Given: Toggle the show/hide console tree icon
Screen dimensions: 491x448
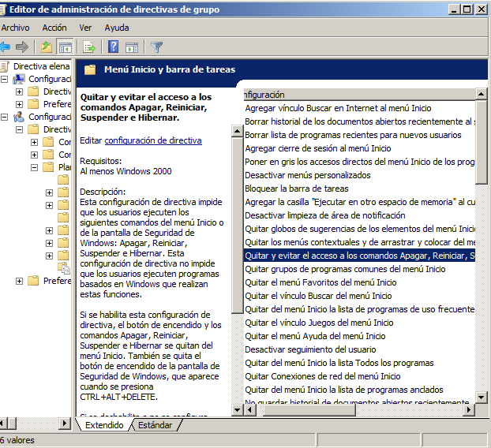Looking at the screenshot, I should coord(65,47).
